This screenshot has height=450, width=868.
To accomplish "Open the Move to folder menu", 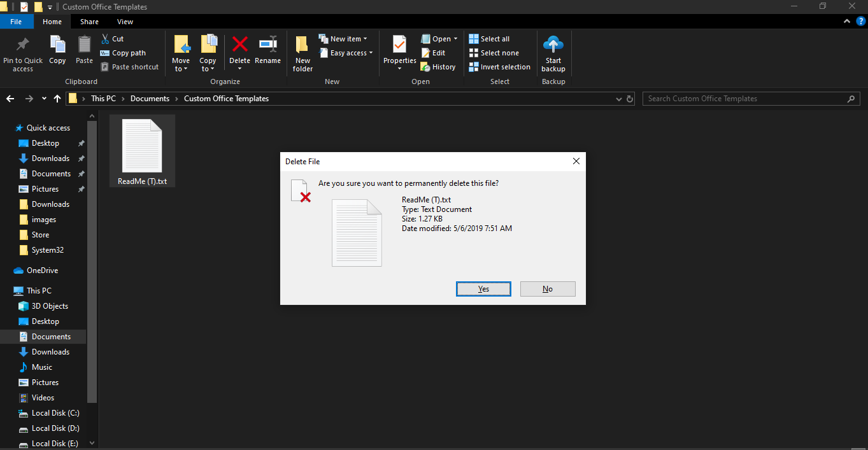I will [x=181, y=53].
